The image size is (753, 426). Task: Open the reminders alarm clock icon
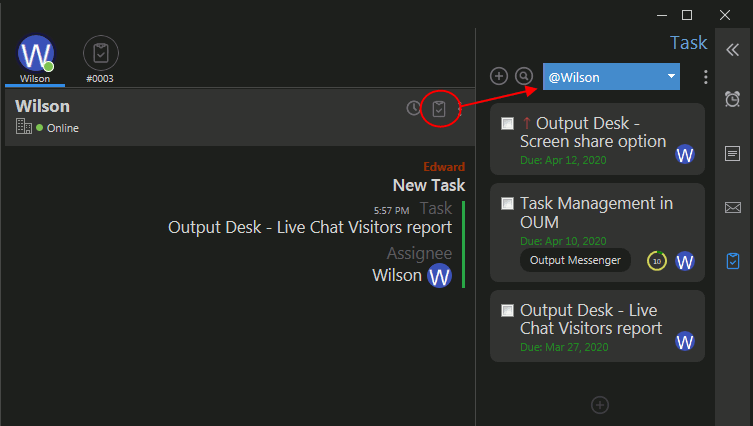click(733, 99)
